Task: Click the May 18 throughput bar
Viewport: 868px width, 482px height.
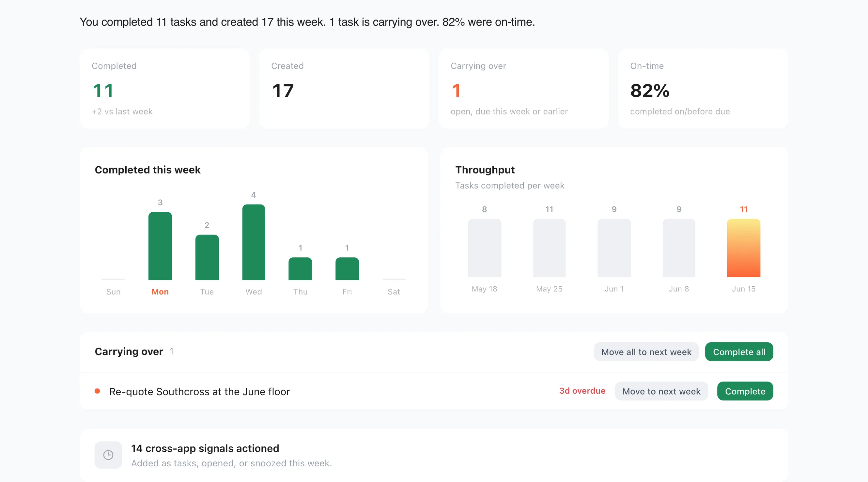Action: pos(485,248)
